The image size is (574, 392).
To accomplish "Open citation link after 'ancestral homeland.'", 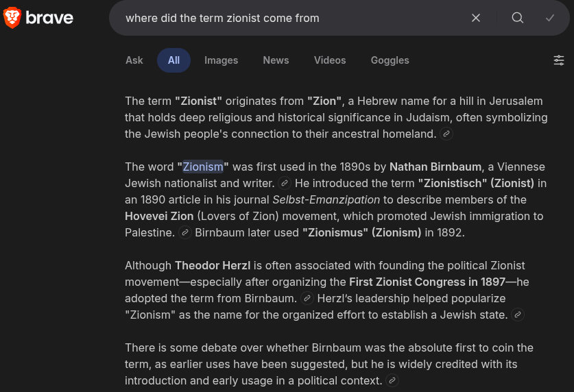I will 446,134.
